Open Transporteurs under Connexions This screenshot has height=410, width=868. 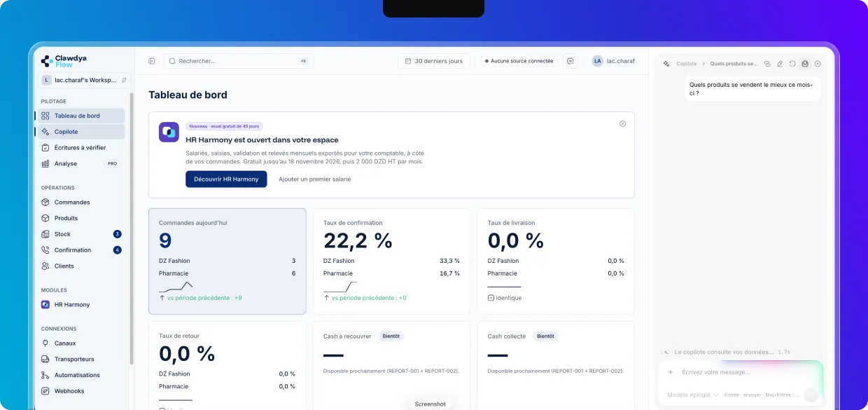(x=81, y=360)
